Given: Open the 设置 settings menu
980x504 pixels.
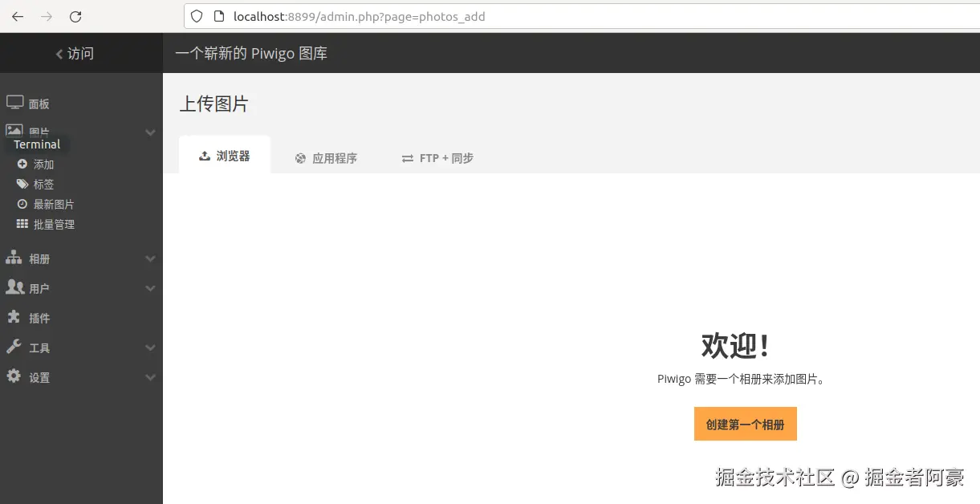Looking at the screenshot, I should click(39, 378).
